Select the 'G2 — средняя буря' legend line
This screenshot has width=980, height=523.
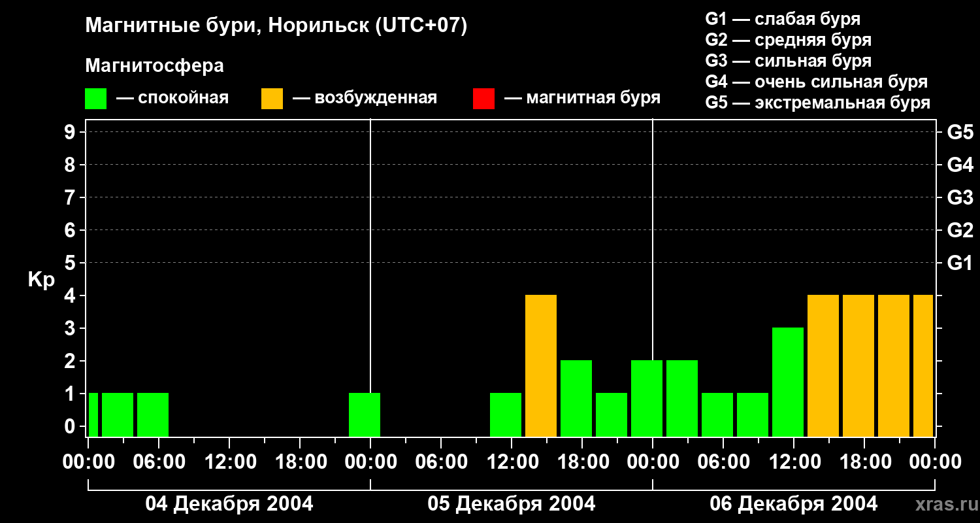[x=788, y=40]
